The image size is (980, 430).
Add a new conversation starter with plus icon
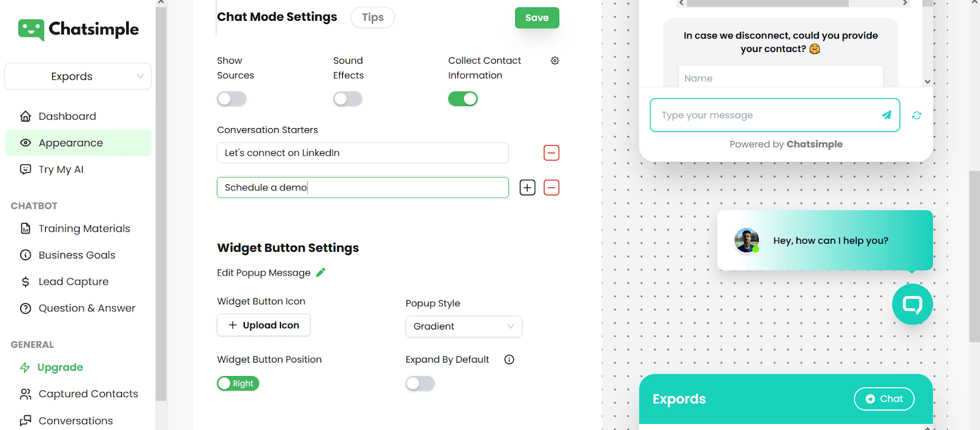tap(527, 187)
